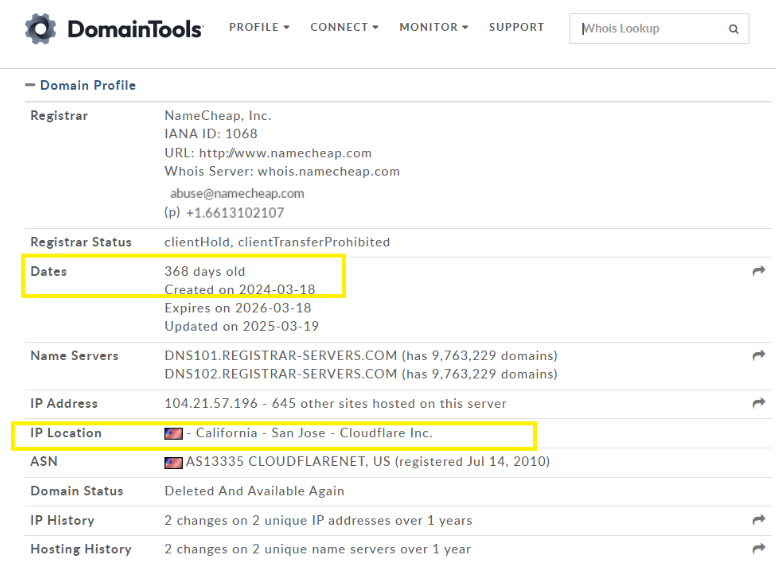Select the phone number +1.6613102107
Viewport: 776px width, 568px height.
pos(235,213)
